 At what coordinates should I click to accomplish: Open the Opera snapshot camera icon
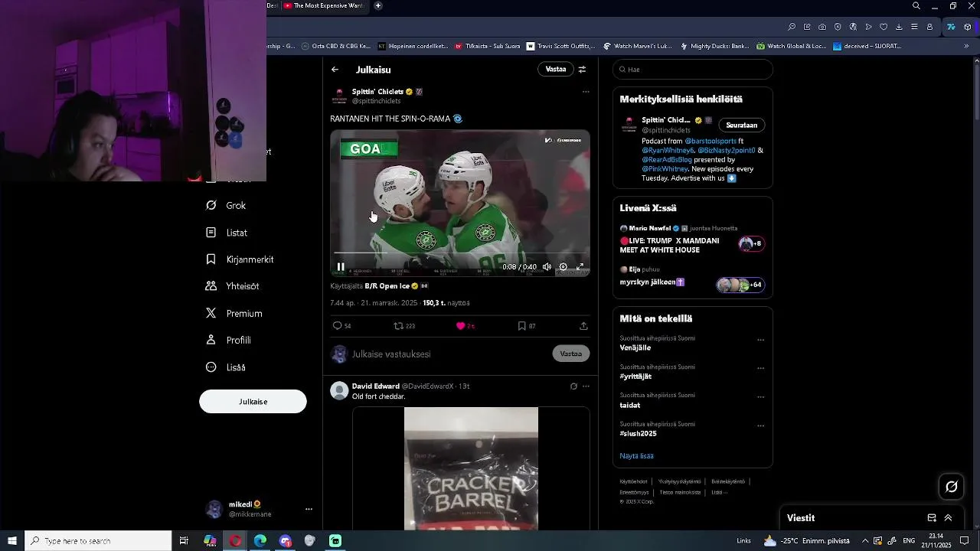(822, 27)
